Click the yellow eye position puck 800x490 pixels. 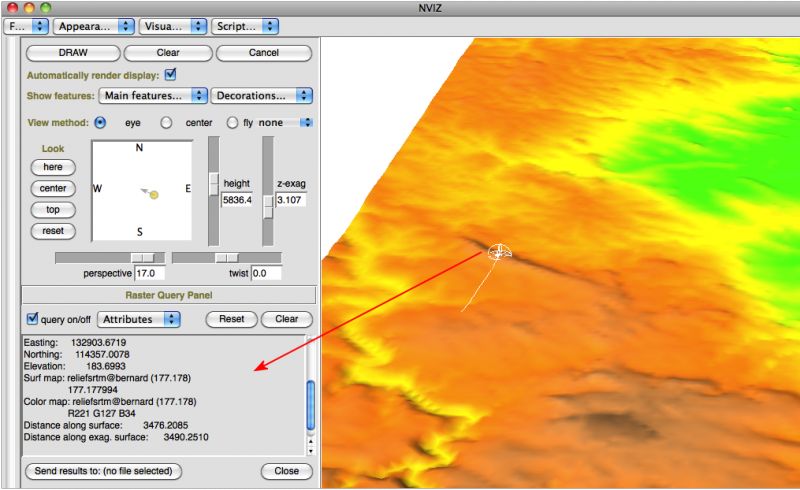[154, 194]
